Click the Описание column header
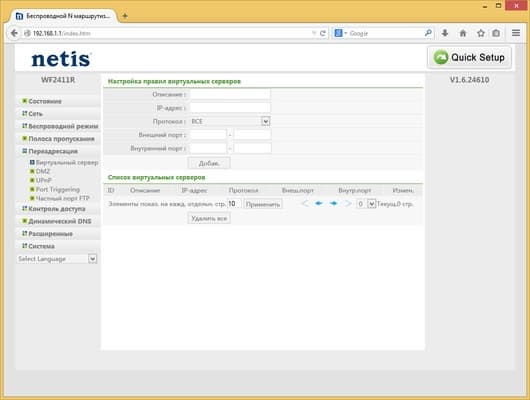 coord(145,190)
